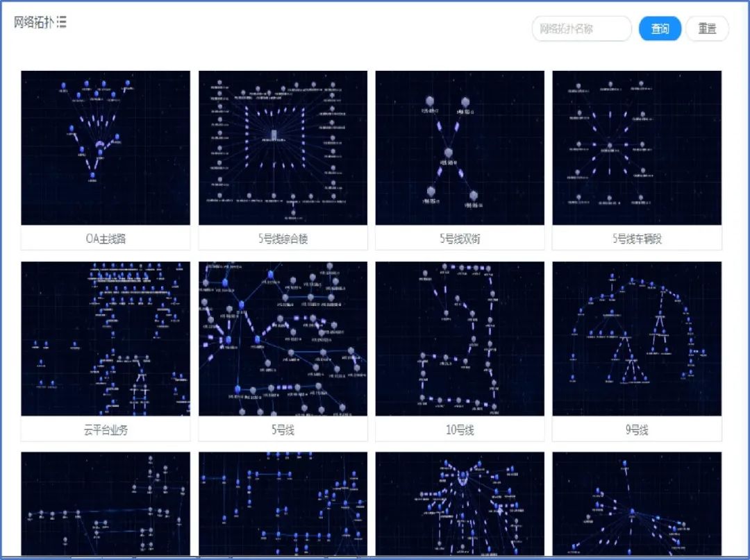Focus the 网络拓扑名称 search field
This screenshot has width=750, height=560.
[x=582, y=28]
